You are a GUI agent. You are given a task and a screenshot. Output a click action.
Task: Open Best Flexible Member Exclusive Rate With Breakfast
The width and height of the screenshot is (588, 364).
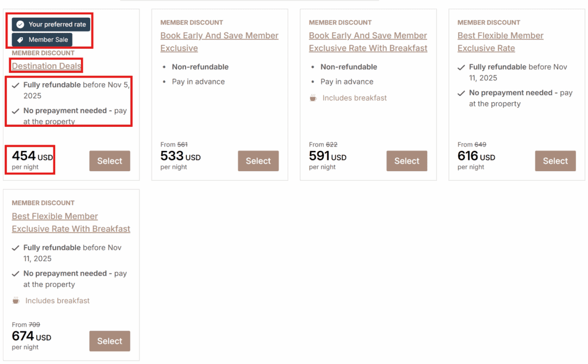coord(71,222)
